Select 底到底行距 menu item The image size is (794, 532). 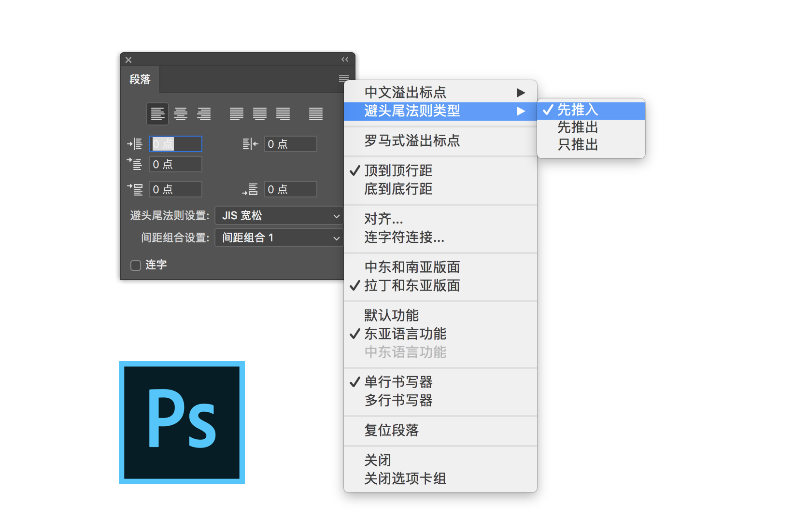pos(440,189)
